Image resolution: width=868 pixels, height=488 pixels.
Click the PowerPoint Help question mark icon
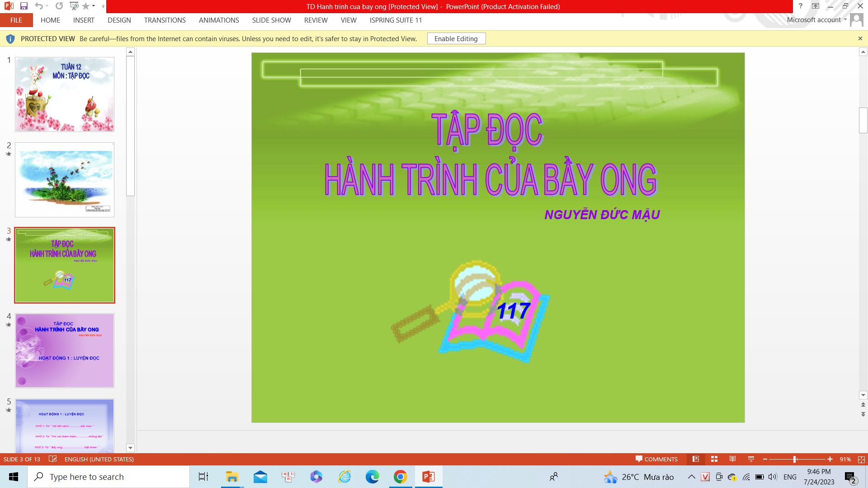pos(800,6)
